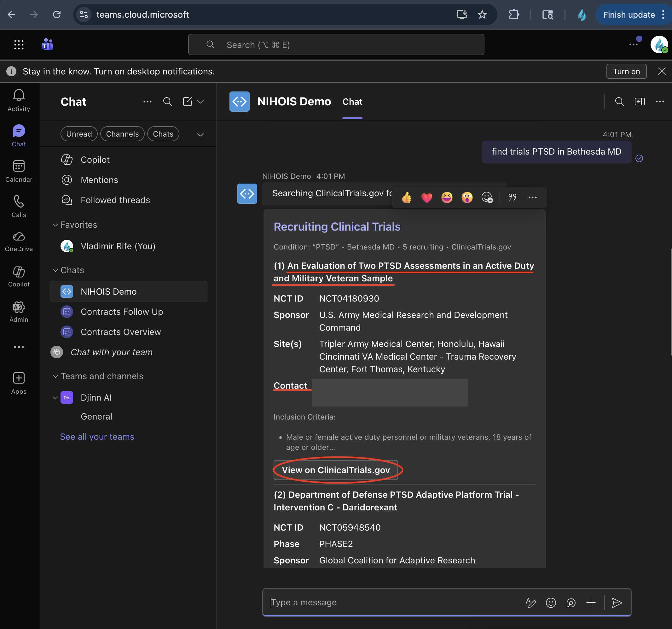Collapse the Djinn AI team

[55, 397]
